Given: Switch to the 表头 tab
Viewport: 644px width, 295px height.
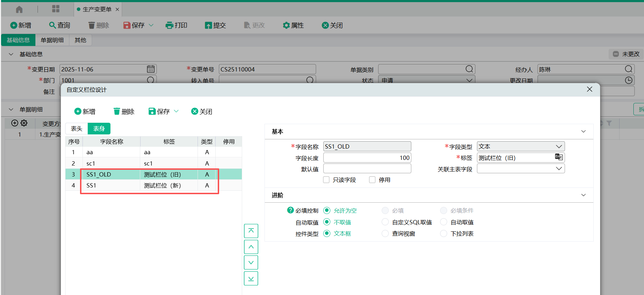Looking at the screenshot, I should click(x=76, y=129).
